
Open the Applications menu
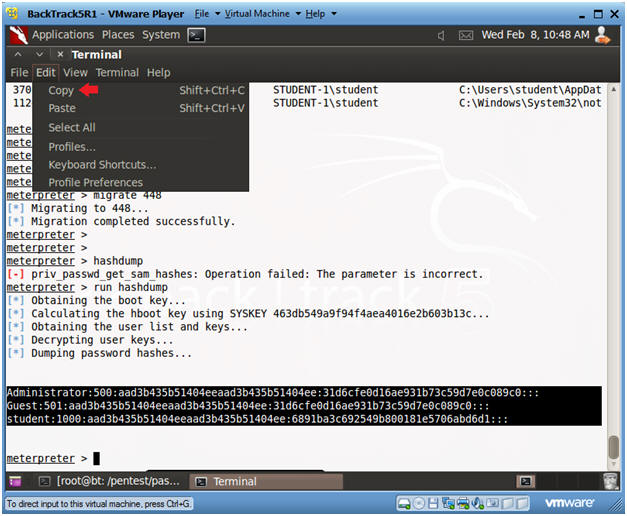tap(63, 35)
